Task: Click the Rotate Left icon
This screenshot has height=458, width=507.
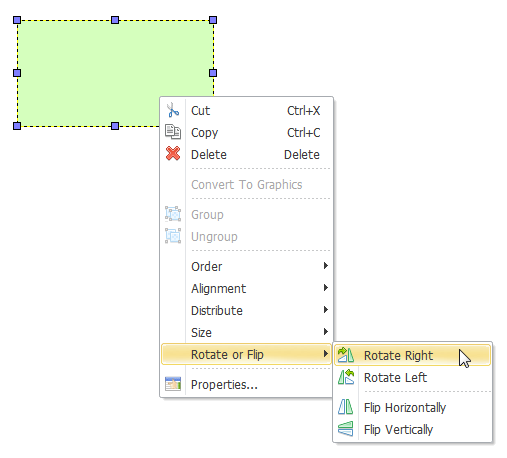Action: tap(346, 377)
